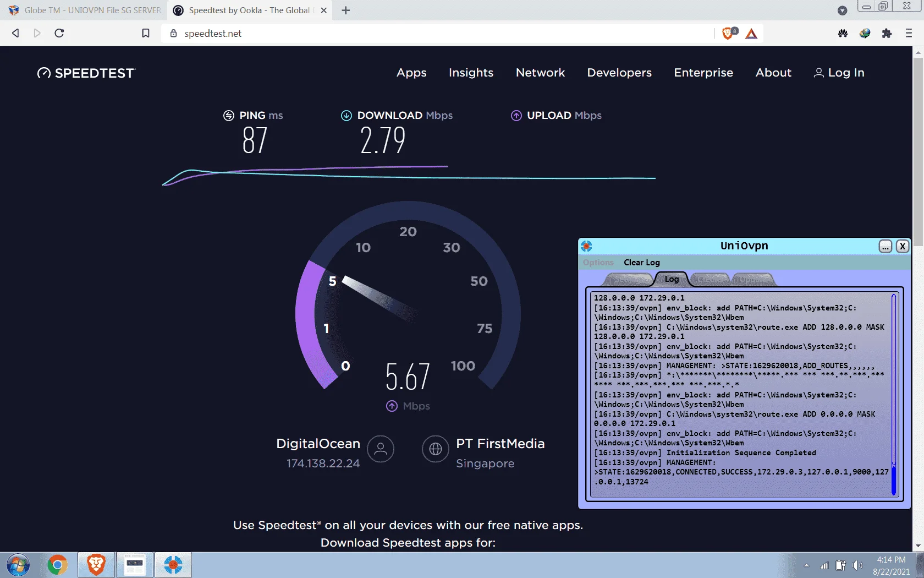The height and width of the screenshot is (578, 924).
Task: Click the download arrow icon beside DOWNLOAD Mbps
Action: point(346,116)
